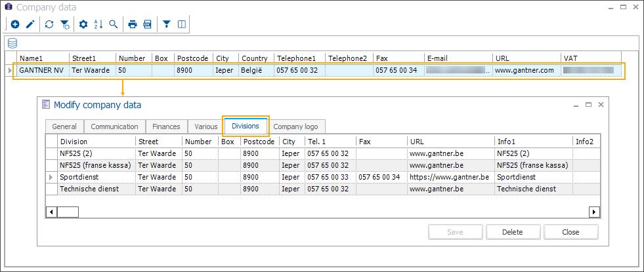Select the Technische dienst division cell
The image size is (644, 272).
[x=96, y=189]
